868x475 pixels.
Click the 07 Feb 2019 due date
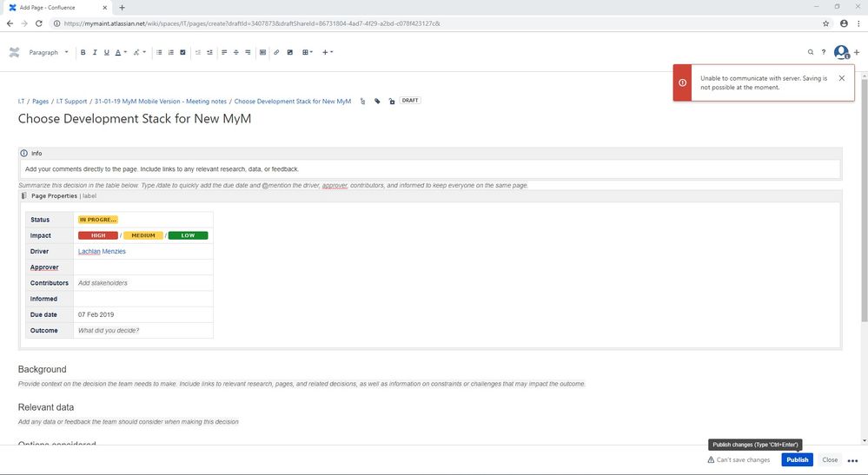(96, 314)
